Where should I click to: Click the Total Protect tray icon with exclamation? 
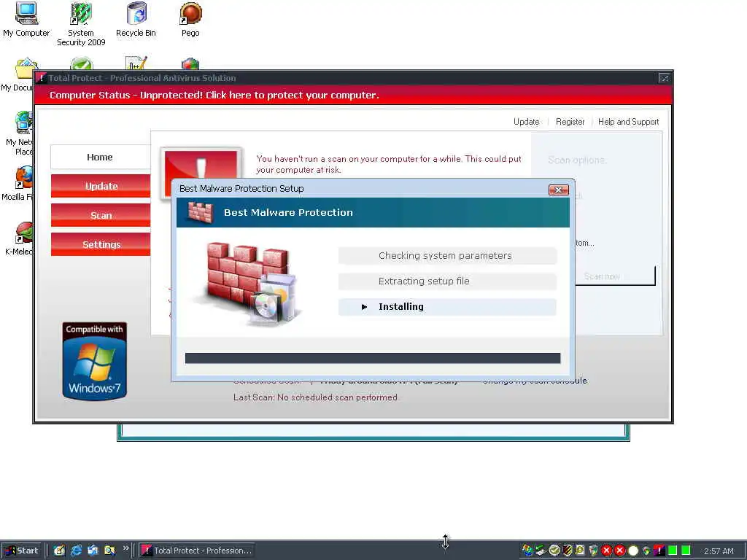(x=659, y=551)
